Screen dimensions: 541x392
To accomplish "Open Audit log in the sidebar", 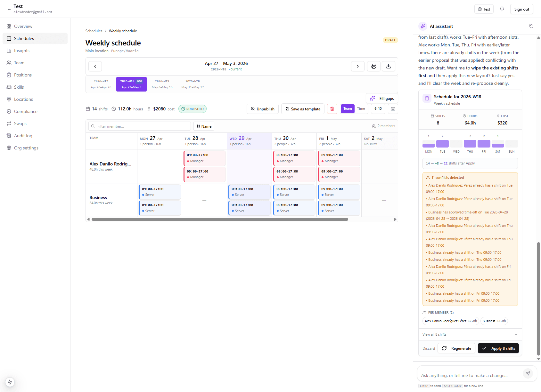I will point(35,136).
